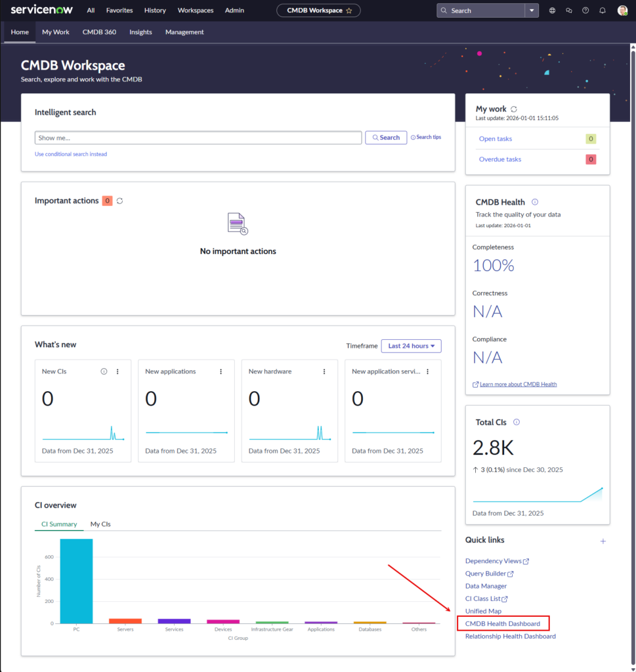Click the PC bar in chart
Viewport: 636px width, 672px height.
click(x=76, y=581)
